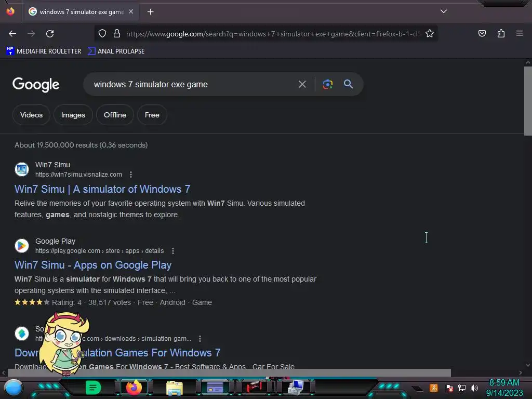Click the 'Rating: 4 · 38,517 votes' text

tap(91, 302)
